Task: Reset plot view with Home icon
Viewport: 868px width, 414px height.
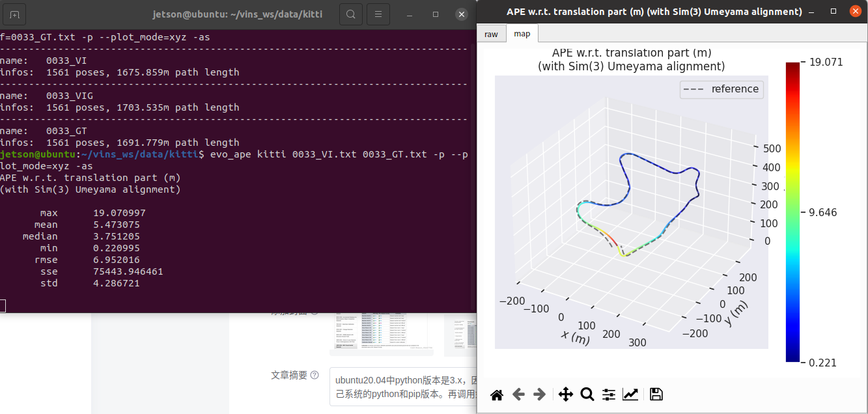Action: coord(496,394)
